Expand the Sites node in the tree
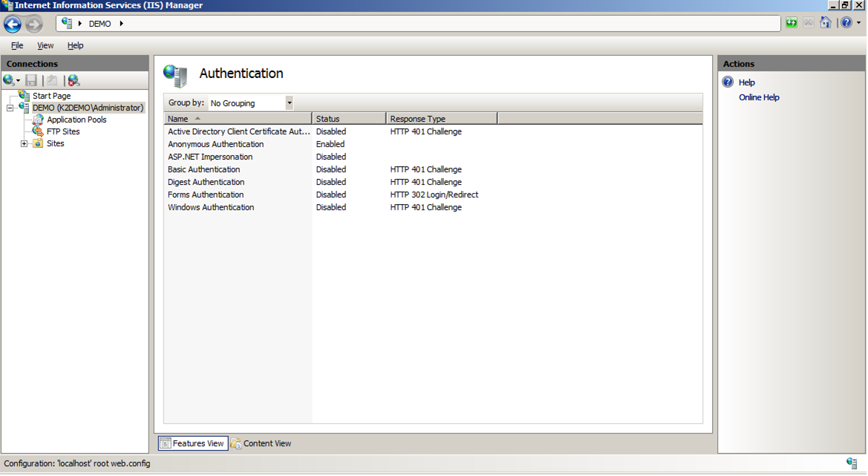The width and height of the screenshot is (868, 476). tap(24, 143)
